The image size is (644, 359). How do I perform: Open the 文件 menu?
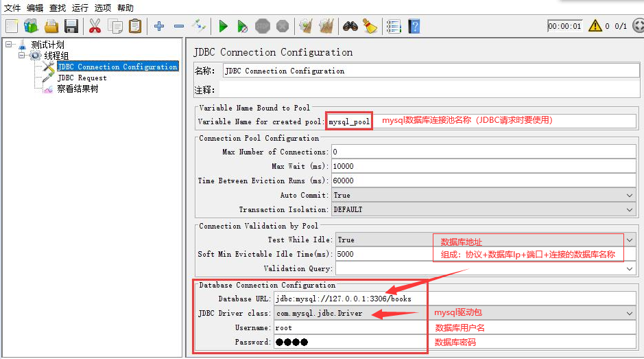(x=12, y=8)
